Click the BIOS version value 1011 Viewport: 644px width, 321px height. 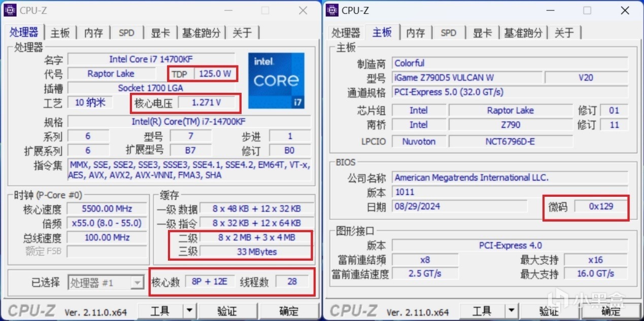510,192
